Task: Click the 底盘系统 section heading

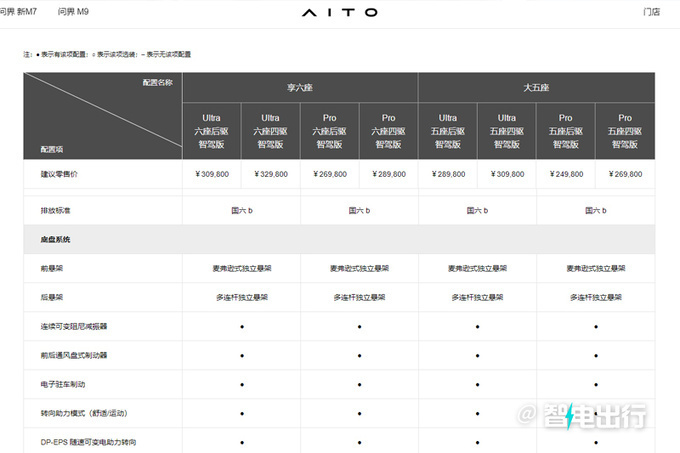Action: pyautogui.click(x=56, y=239)
